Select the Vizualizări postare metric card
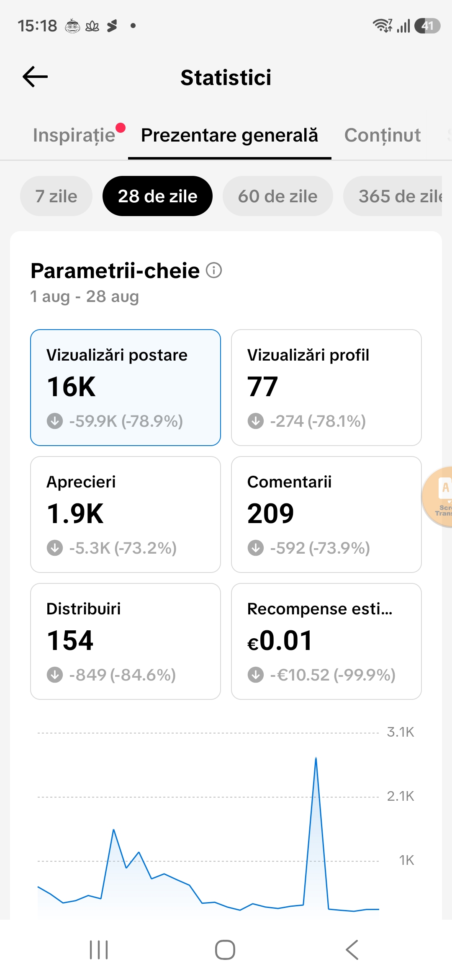Viewport: 452px width, 980px height. click(126, 388)
